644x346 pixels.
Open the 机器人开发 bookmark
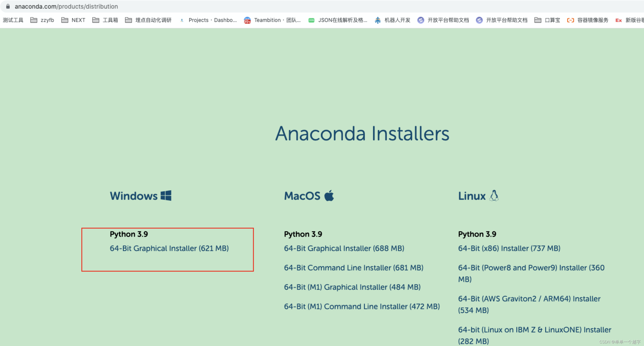(393, 20)
